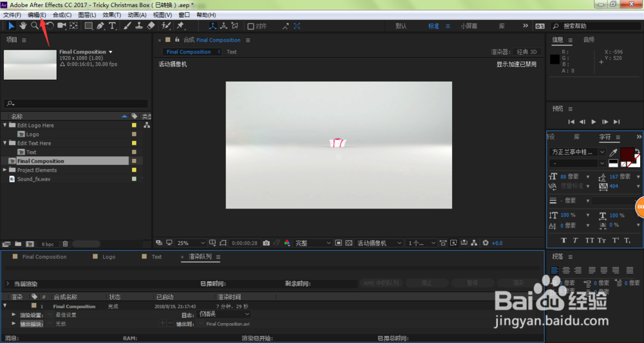Screen dimensions: 644x343
Task: Toggle Small Caps text style
Action: tap(601, 241)
